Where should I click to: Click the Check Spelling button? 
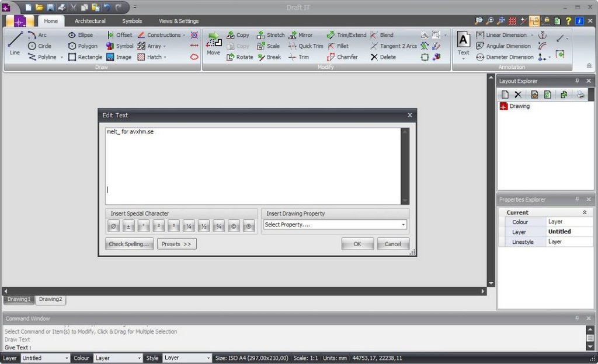coord(129,244)
